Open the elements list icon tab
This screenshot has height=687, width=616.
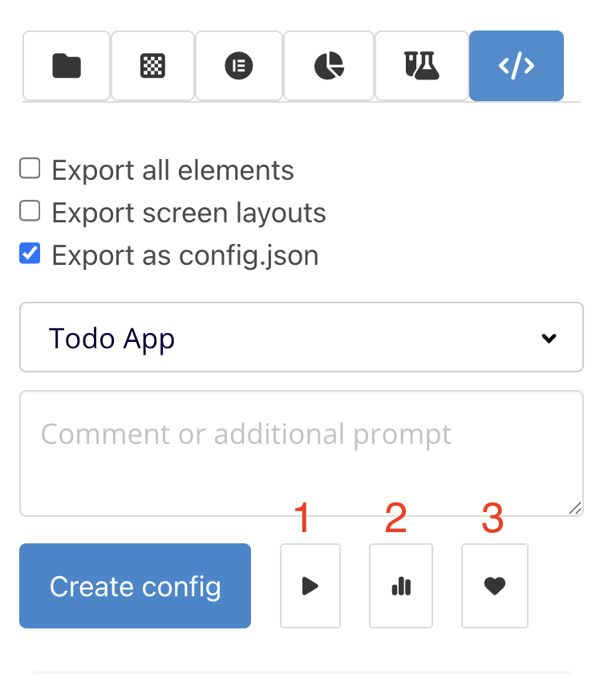coord(238,66)
